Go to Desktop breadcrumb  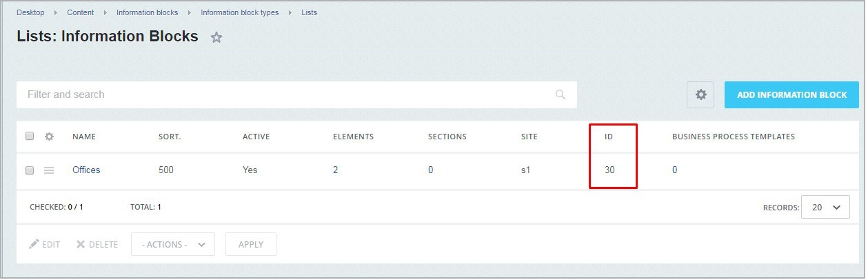pos(30,12)
